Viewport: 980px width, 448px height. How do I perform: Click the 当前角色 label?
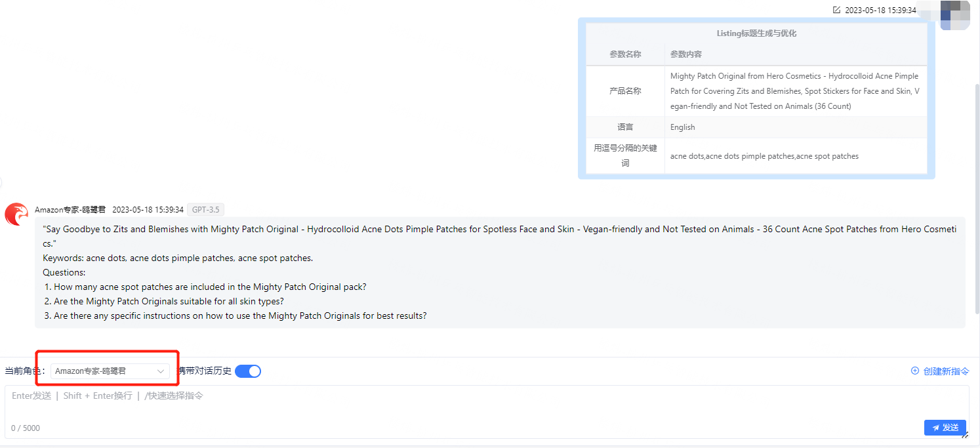coord(25,371)
